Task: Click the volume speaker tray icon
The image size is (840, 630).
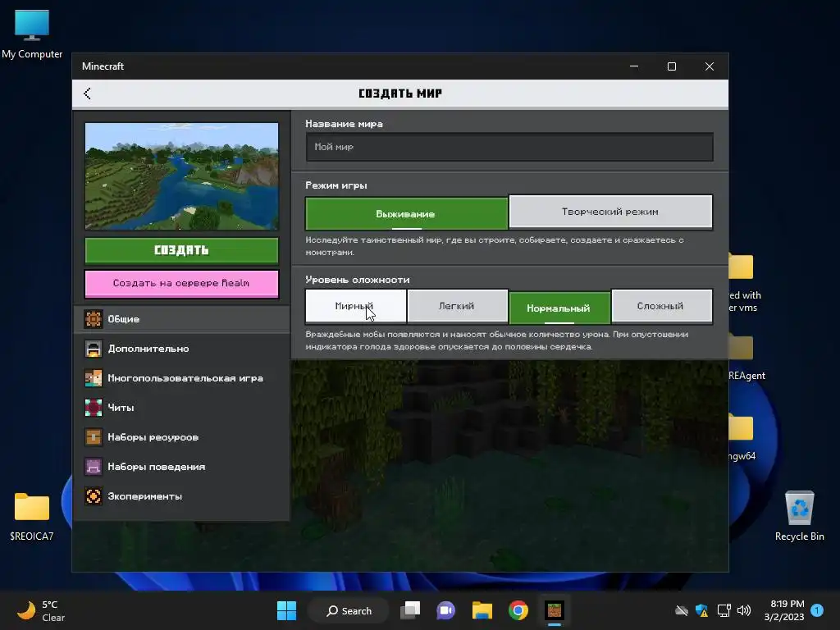Action: coord(744,610)
